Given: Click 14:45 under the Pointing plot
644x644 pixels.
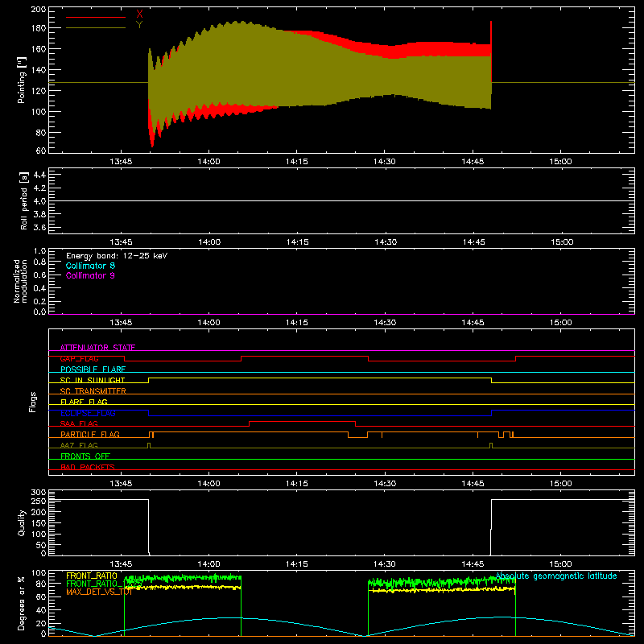Looking at the screenshot, I should 473,162.
